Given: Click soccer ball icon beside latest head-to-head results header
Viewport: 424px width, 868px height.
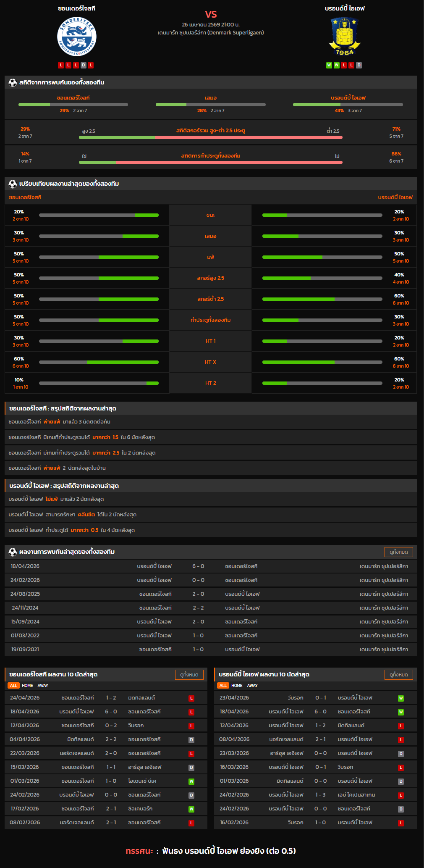Looking at the screenshot, I should (x=13, y=552).
